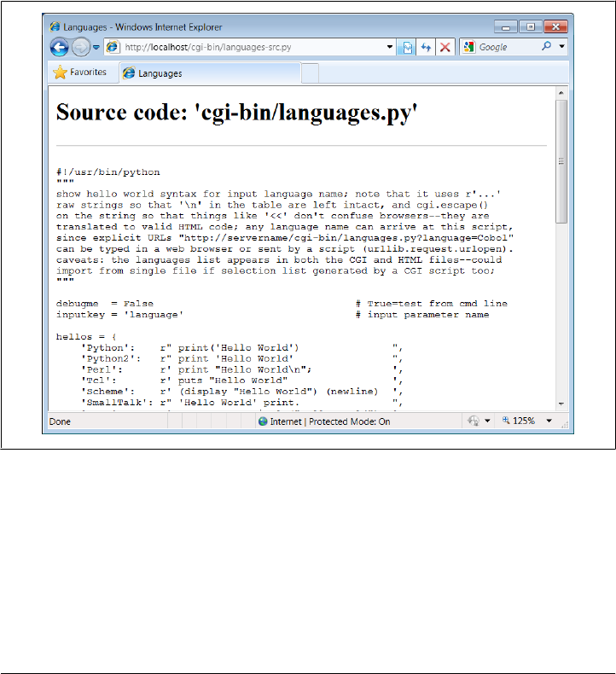The width and height of the screenshot is (616, 674).
Task: Click the 125% zoom level button
Action: tap(519, 421)
